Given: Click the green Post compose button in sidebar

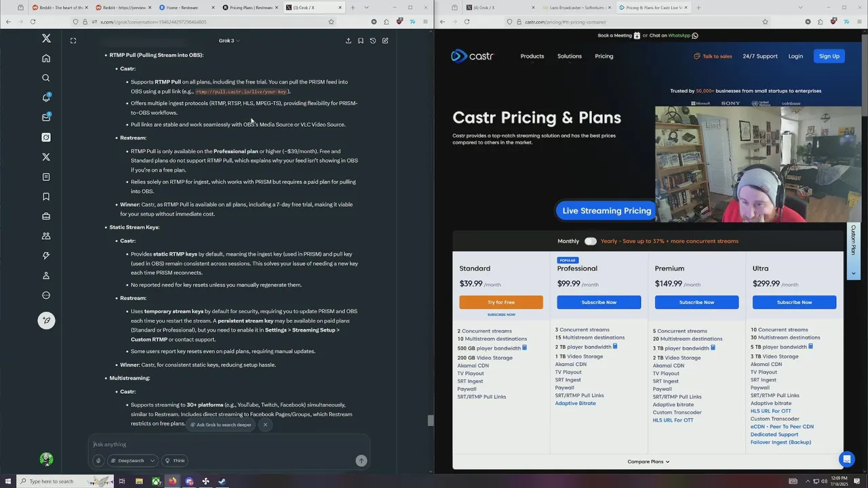Looking at the screenshot, I should [x=46, y=321].
